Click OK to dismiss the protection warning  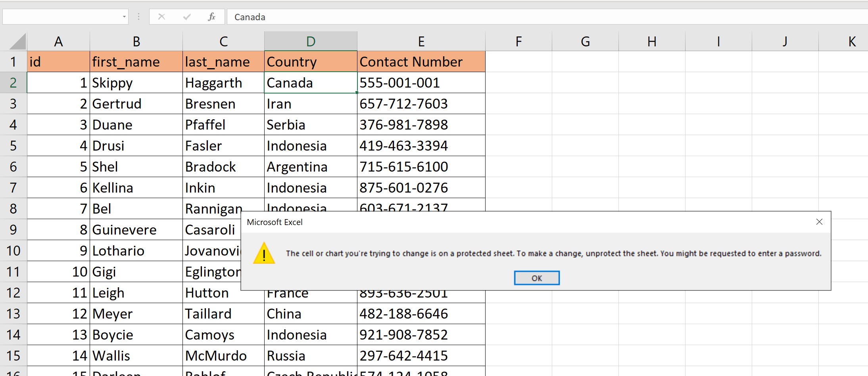pyautogui.click(x=536, y=278)
